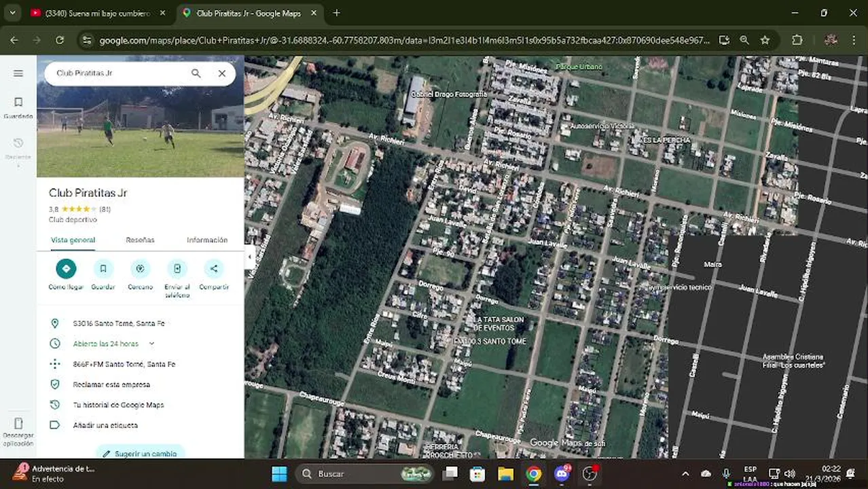Open the ESP LAA language selector
Screen dimensions: 868x489
pyautogui.click(x=750, y=473)
